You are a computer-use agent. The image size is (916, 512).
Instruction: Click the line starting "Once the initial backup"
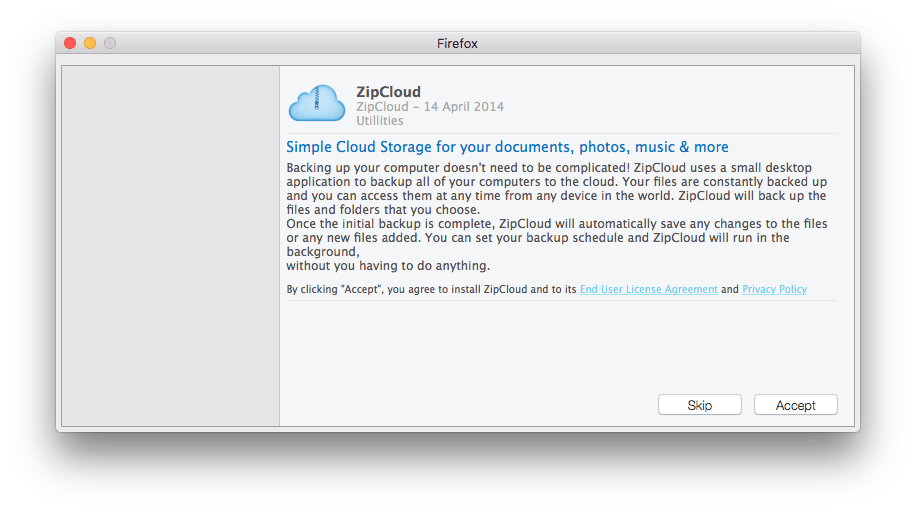pyautogui.click(x=557, y=224)
